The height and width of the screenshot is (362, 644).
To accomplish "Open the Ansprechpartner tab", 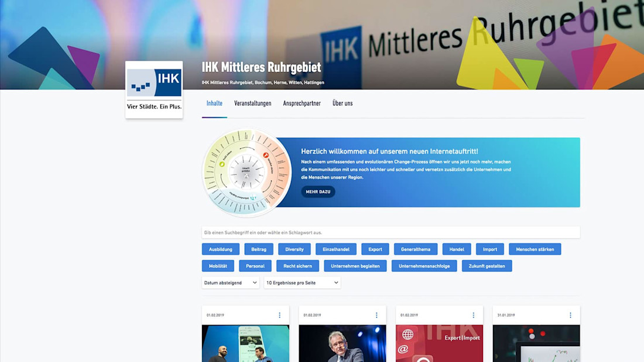I will tap(302, 104).
